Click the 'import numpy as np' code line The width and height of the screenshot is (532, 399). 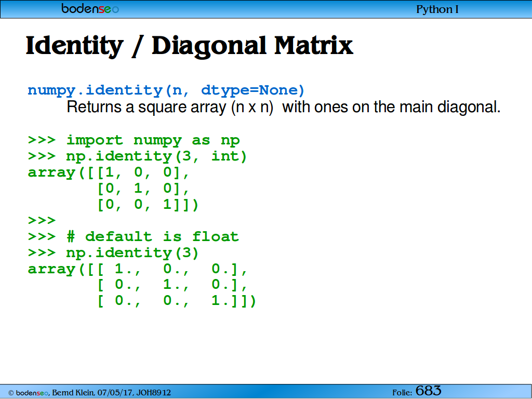[134, 140]
